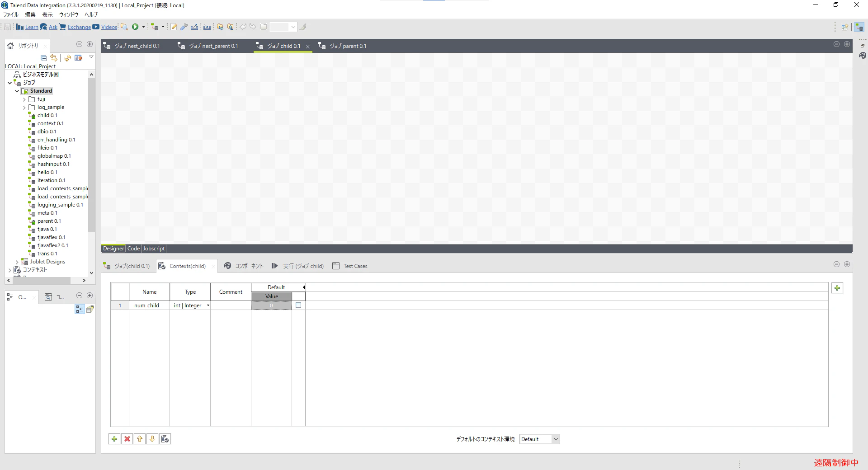Collapse all items in repository panel

click(44, 58)
